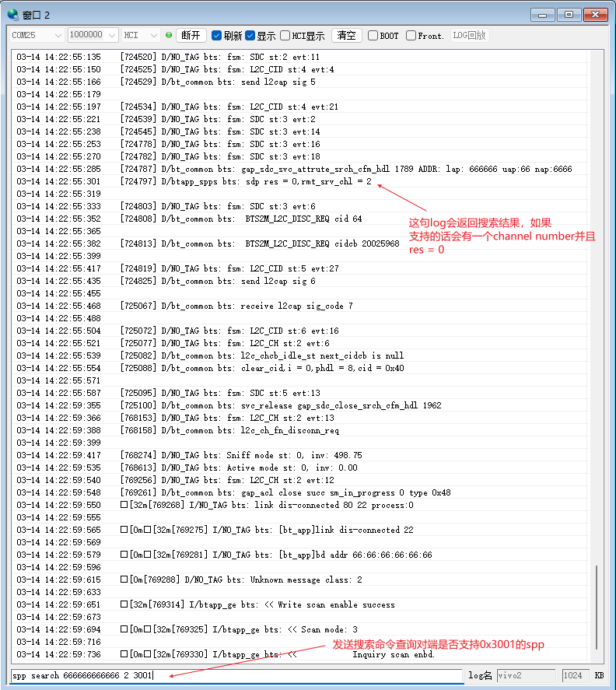
Task: Enable the HCI显示 checkbox
Action: (x=285, y=36)
